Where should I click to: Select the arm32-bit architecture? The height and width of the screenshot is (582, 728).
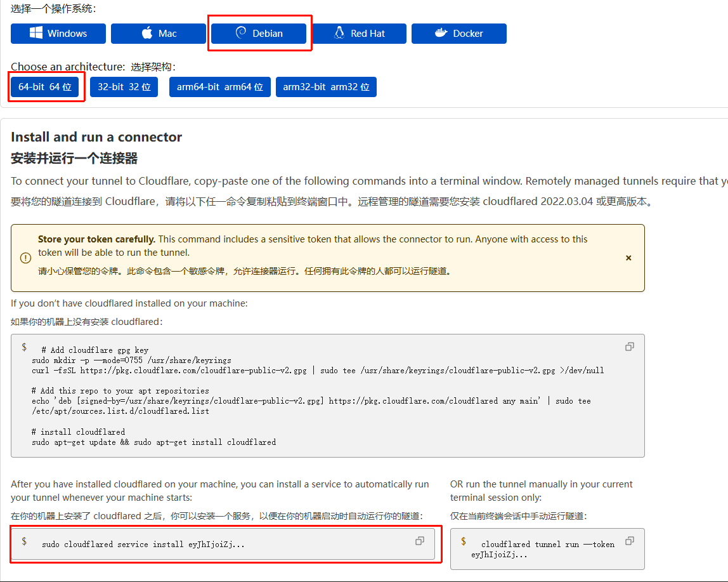pyautogui.click(x=326, y=87)
